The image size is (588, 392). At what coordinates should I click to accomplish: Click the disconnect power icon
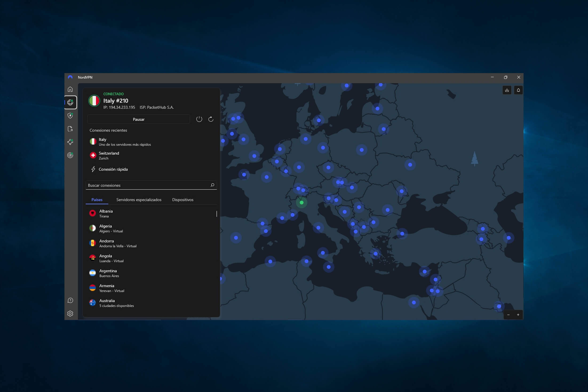point(199,119)
